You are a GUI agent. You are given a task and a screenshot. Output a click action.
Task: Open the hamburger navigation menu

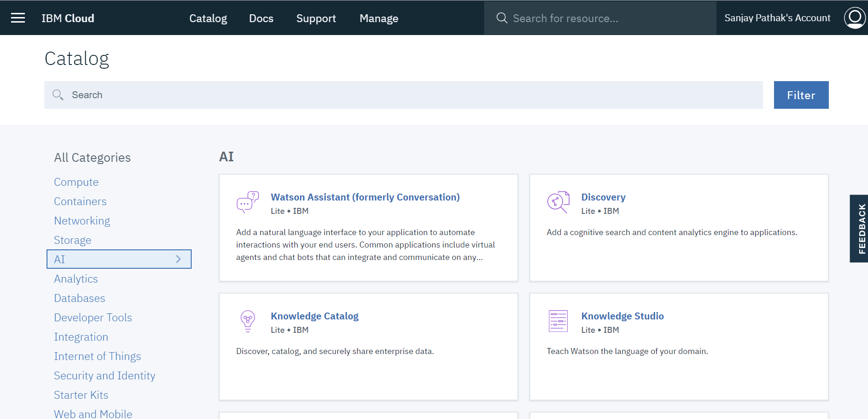(x=18, y=18)
